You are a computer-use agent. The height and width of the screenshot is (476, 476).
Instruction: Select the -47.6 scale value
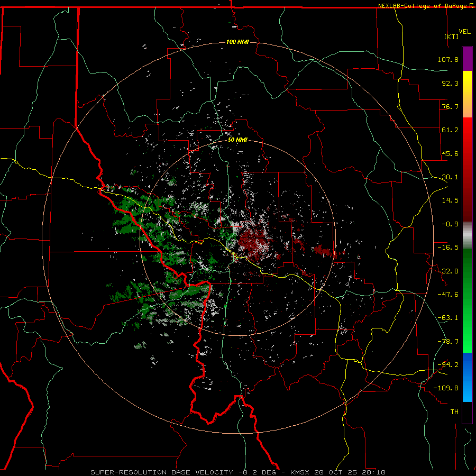[448, 295]
